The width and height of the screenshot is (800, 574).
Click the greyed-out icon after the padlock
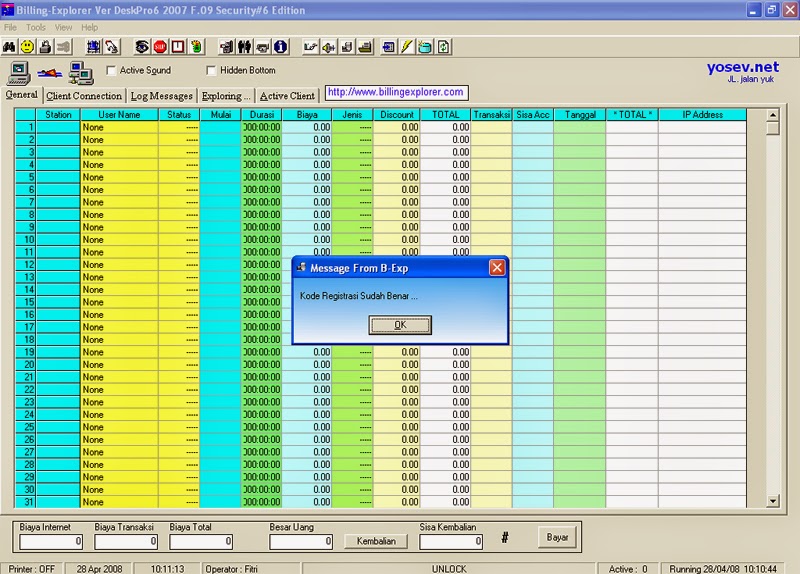63,47
